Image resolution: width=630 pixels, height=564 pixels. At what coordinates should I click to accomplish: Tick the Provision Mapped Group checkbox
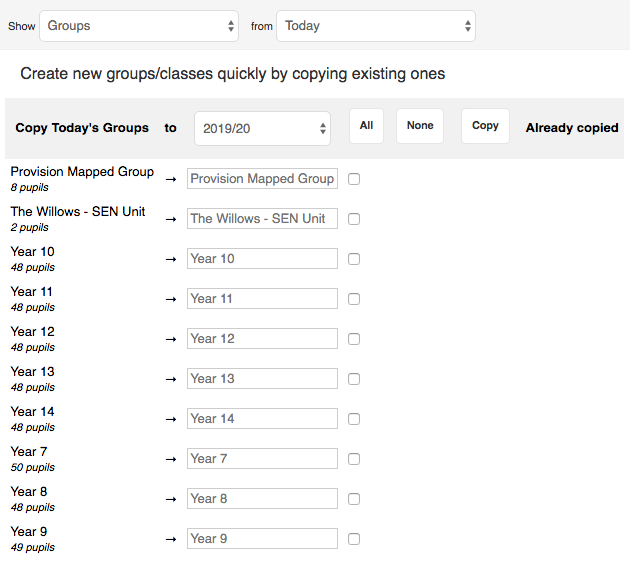point(354,179)
